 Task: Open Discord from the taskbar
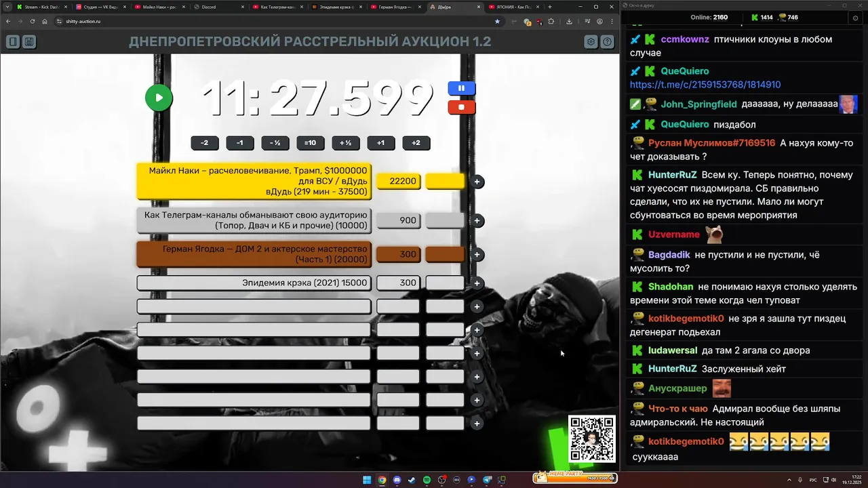click(397, 480)
